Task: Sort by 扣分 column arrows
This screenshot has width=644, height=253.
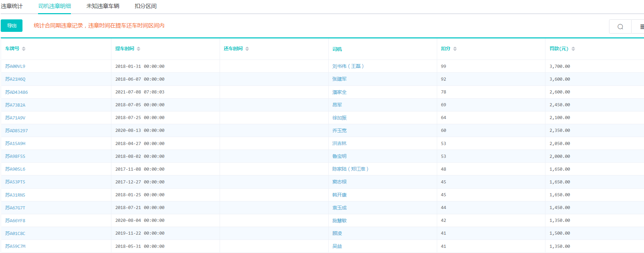Action: 455,49
